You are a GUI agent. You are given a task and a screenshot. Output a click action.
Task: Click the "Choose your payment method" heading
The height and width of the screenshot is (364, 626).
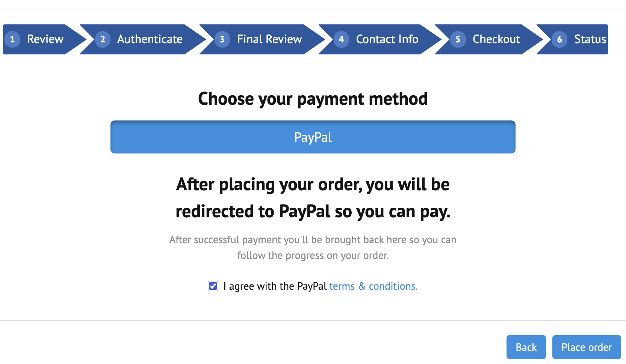tap(313, 99)
